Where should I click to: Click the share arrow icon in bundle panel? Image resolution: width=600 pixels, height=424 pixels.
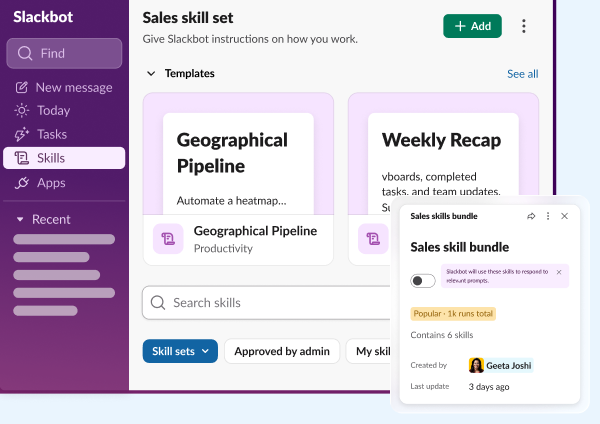pos(531,216)
